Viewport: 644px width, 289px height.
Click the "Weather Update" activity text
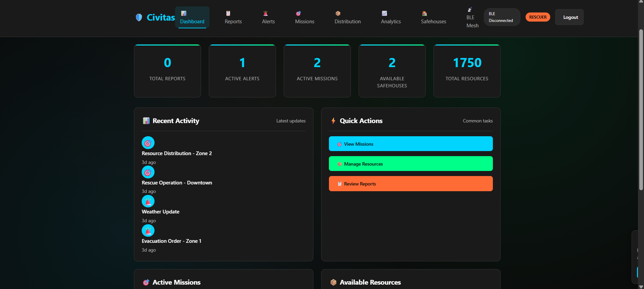[161, 212]
